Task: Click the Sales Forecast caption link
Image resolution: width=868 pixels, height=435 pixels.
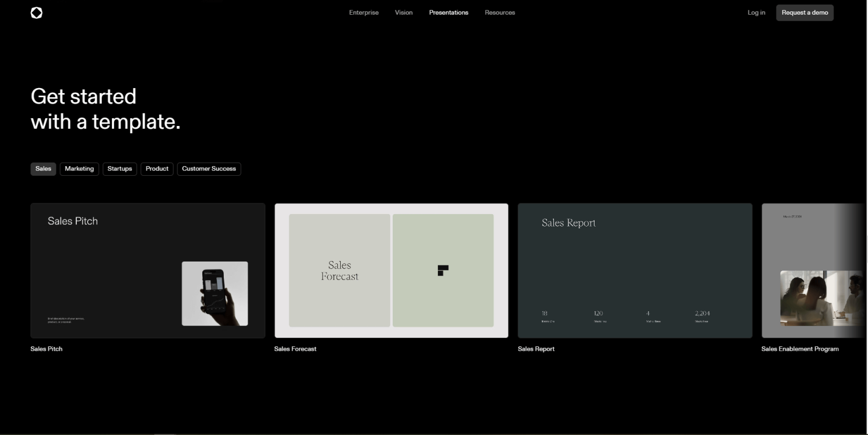Action: [295, 349]
